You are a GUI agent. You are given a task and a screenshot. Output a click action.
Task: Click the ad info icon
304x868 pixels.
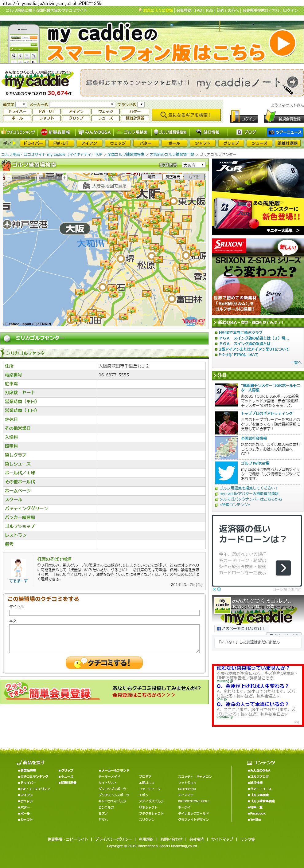pyautogui.click(x=219, y=589)
